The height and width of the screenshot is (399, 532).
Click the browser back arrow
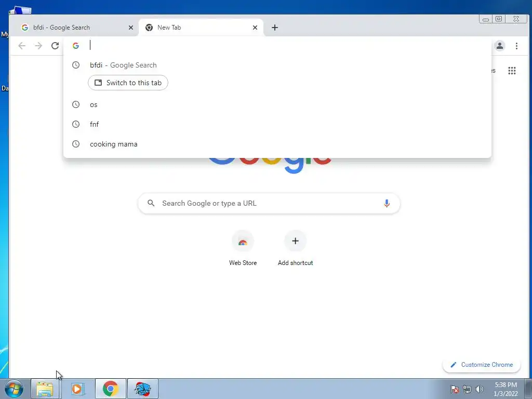pos(22,46)
